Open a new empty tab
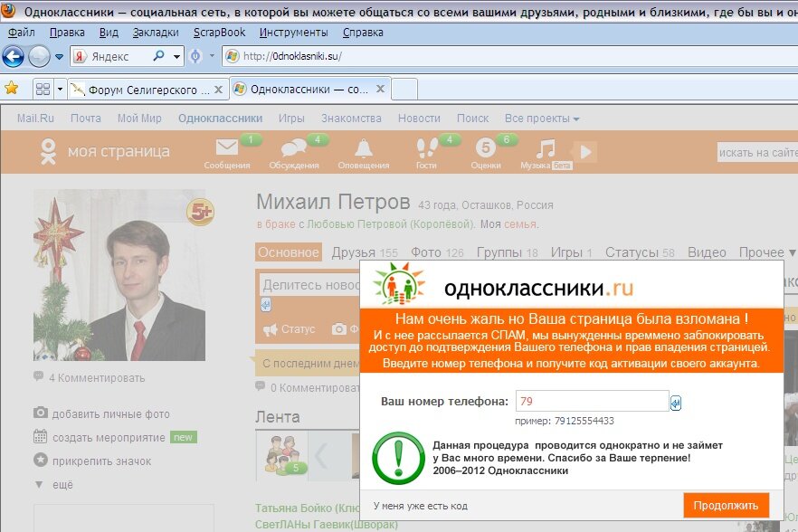Image resolution: width=798 pixels, height=532 pixels. click(404, 90)
